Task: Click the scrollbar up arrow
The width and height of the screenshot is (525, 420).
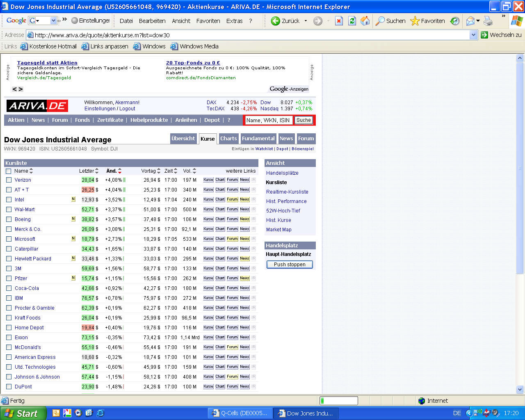Action: pos(520,58)
